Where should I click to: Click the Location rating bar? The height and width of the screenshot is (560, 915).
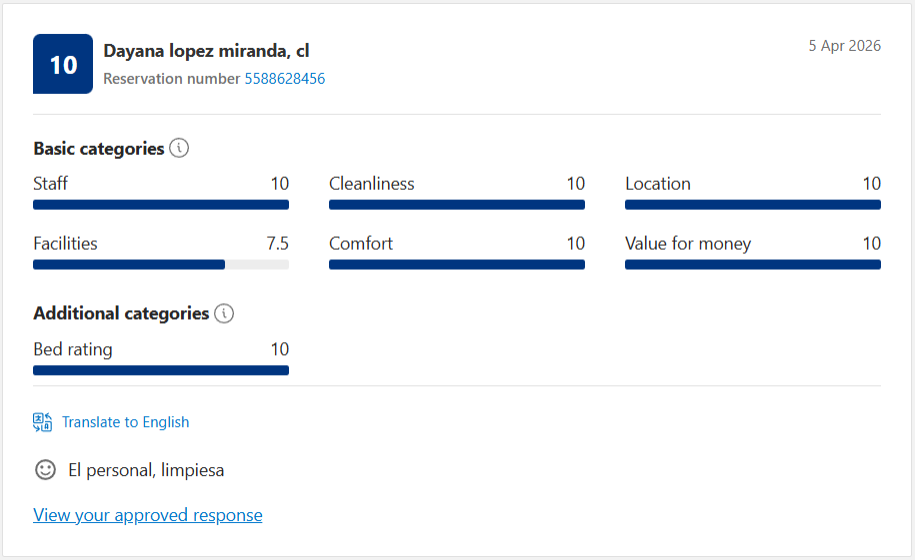(753, 205)
